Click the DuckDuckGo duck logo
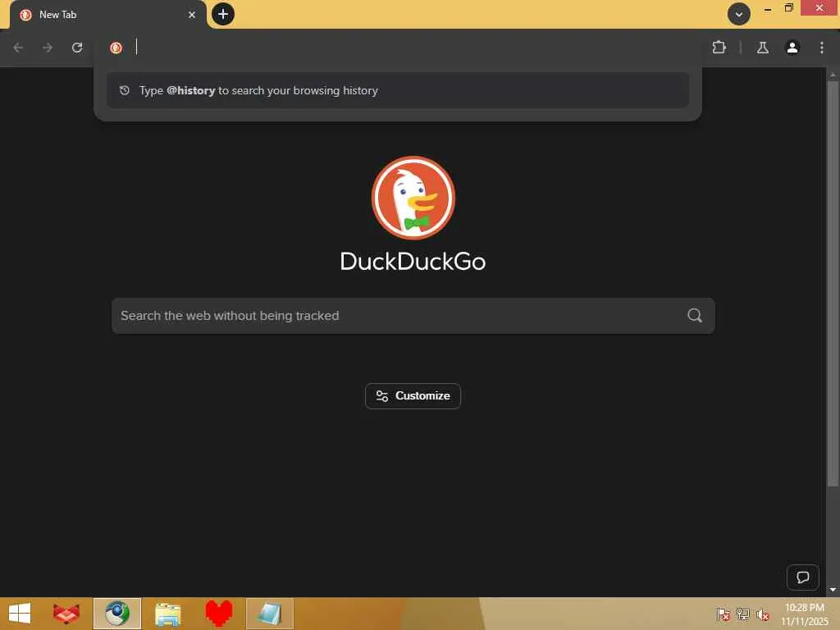The image size is (840, 630). [x=413, y=198]
